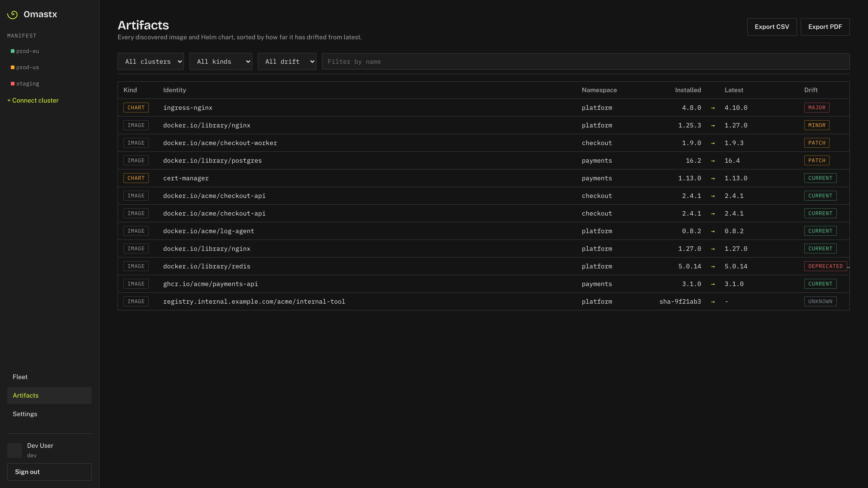Click the MAJOR drift badge
Image resolution: width=868 pixels, height=488 pixels.
(x=816, y=108)
